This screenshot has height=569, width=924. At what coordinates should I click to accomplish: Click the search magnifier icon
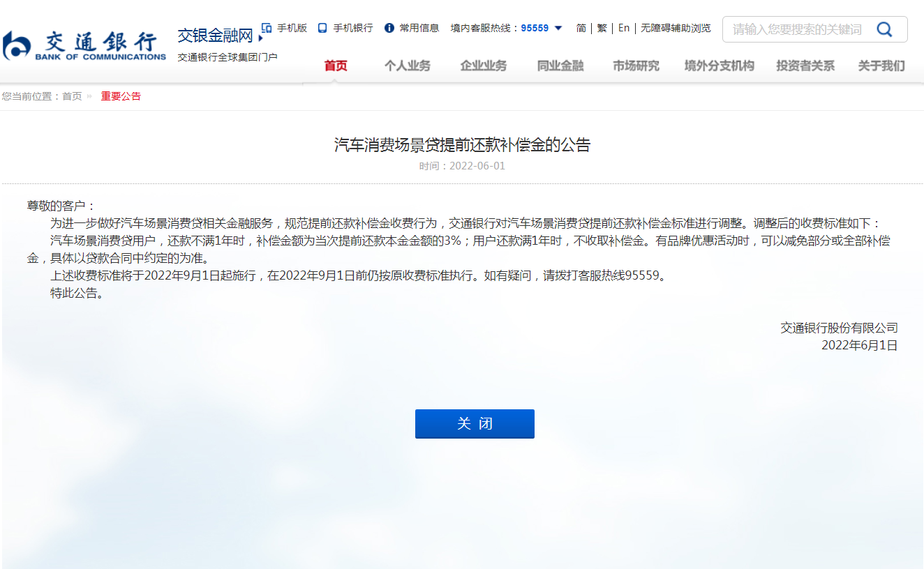tap(884, 29)
